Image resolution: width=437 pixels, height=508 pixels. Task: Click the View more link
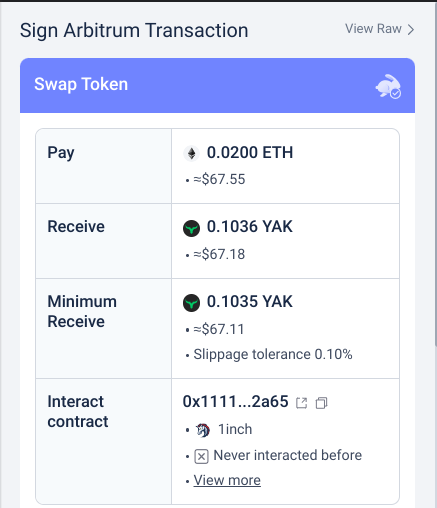click(x=227, y=480)
